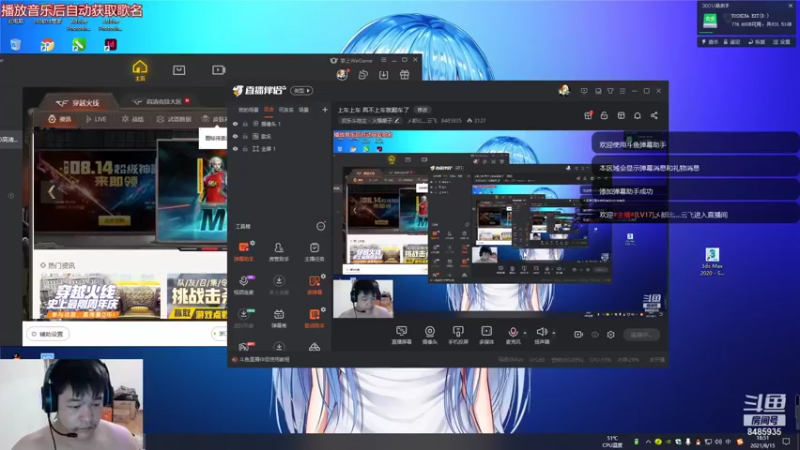The height and width of the screenshot is (450, 800).
Task: Open 弹幕秀 tool in toolbox
Action: (279, 318)
